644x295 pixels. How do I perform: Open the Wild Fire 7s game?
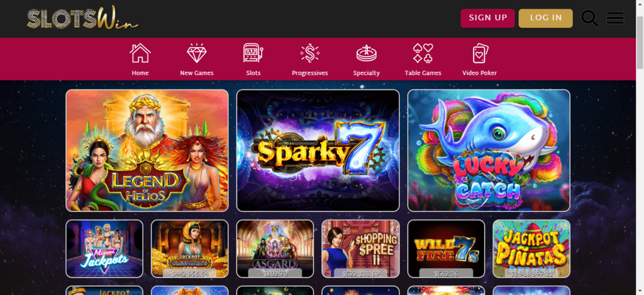446,248
